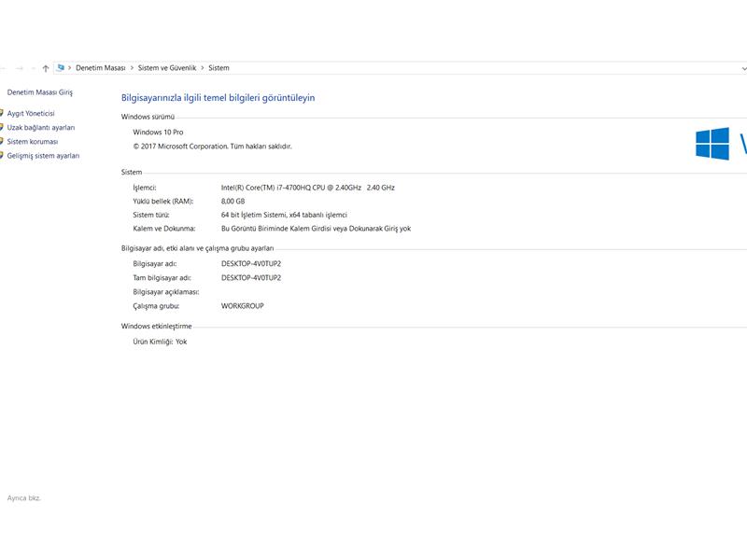Expand the chevron before Denetim Masası

point(69,68)
